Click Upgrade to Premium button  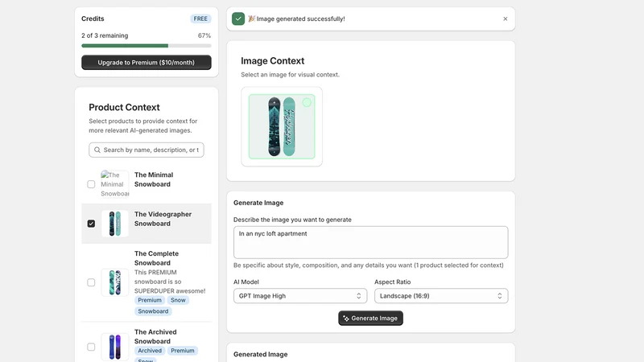coord(147,63)
